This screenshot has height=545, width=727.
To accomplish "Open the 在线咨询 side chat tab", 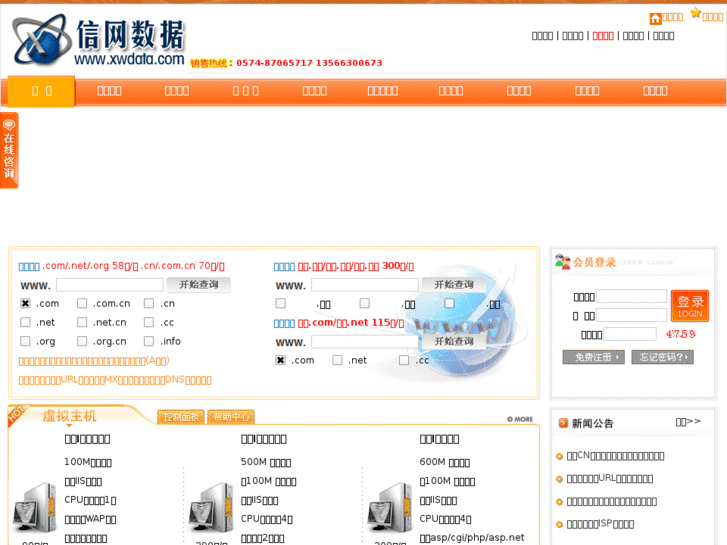I will pos(9,150).
